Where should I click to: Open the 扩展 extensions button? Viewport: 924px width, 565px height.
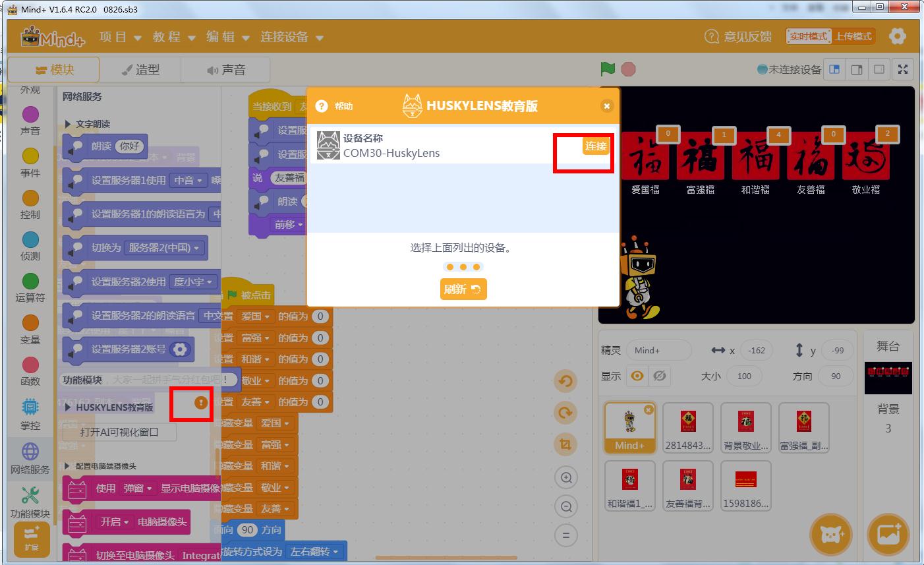click(x=31, y=539)
